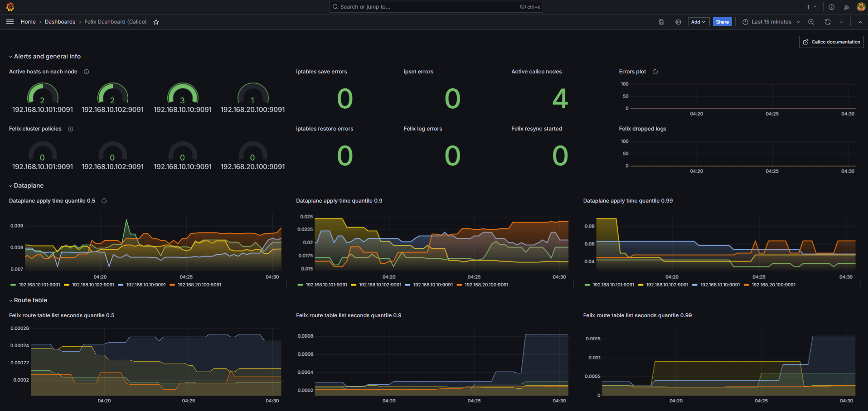Click the Grafana logo icon
Screen dimensions: 868x411
tap(10, 7)
